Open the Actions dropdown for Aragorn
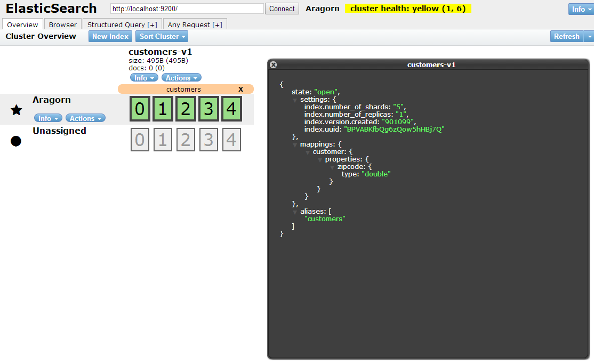The height and width of the screenshot is (364, 594). [85, 118]
